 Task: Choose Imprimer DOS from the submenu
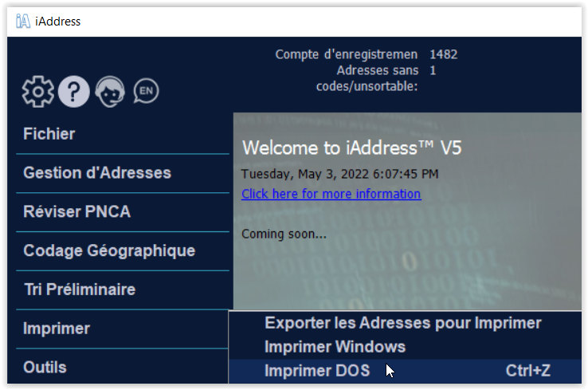pyautogui.click(x=405, y=371)
